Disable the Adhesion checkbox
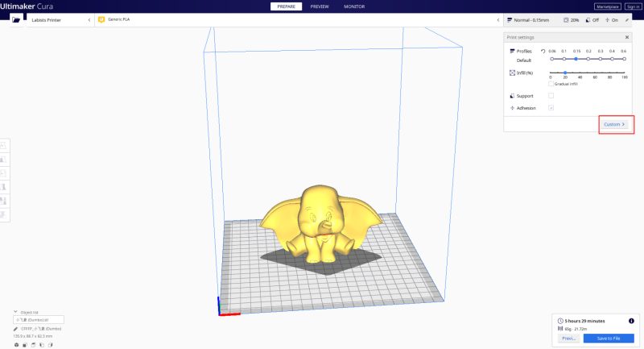Viewport: 644px width, 349px height. 551,108
